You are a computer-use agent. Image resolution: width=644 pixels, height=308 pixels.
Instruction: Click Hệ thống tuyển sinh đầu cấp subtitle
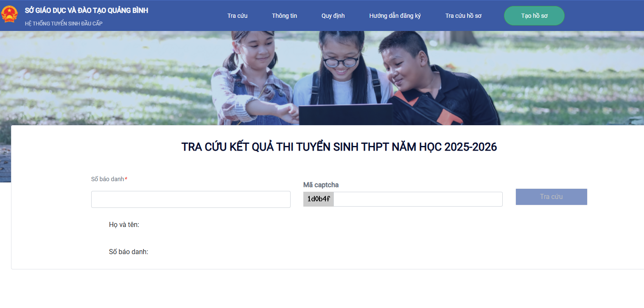(x=64, y=23)
